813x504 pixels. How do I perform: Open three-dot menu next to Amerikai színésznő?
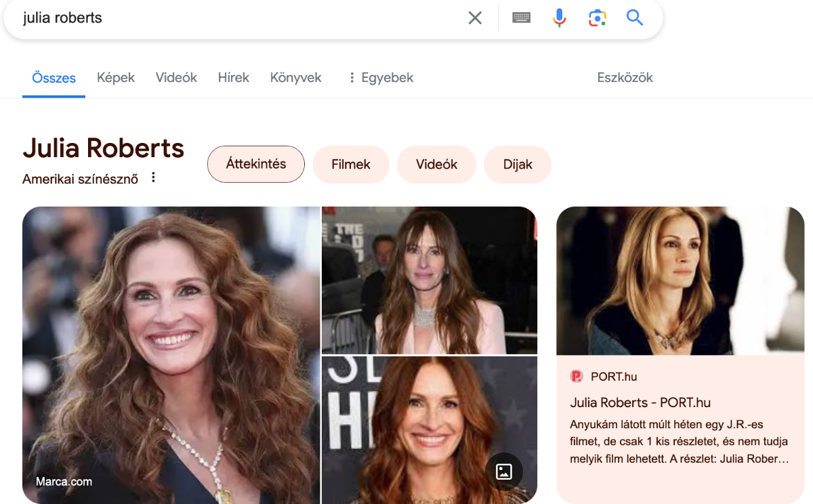[153, 177]
